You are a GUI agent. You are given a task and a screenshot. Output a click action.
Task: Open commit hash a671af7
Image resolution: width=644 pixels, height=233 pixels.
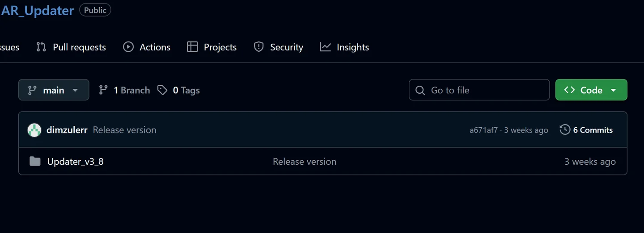point(483,130)
